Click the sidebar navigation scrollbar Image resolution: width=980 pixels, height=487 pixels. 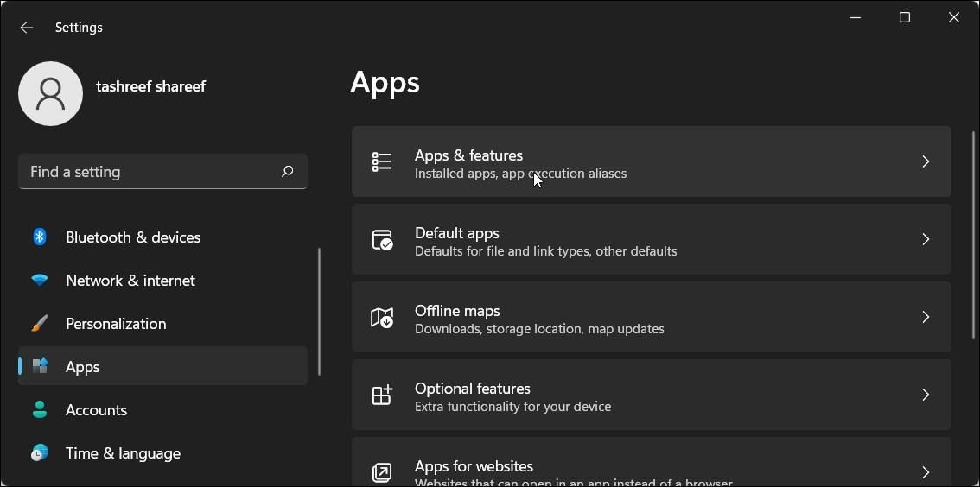[320, 312]
